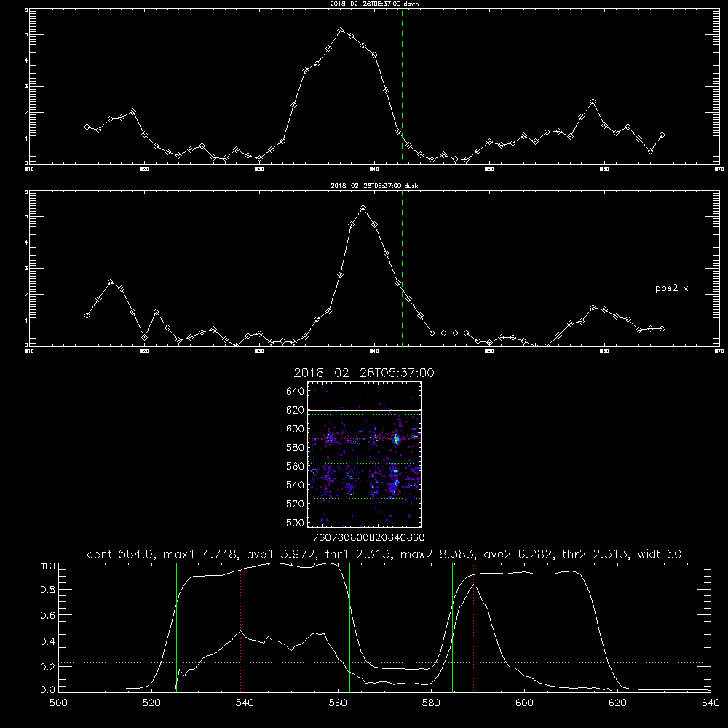Click the left green dashed line in dawn plot
Image resolution: width=728 pixels, height=728 pixels.
[232, 86]
